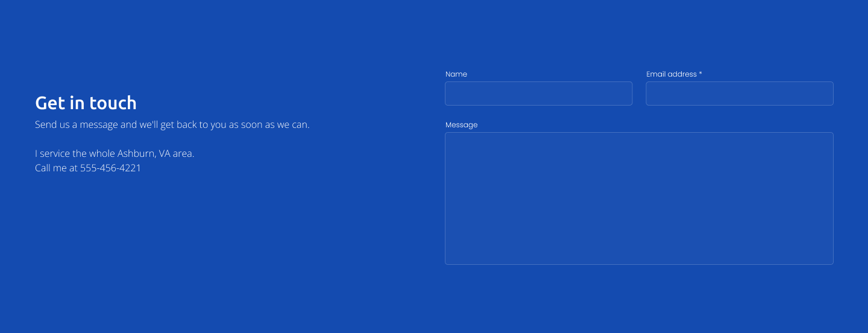Click the 'Name' field label
Screen dimensions: 868x333
(x=456, y=74)
